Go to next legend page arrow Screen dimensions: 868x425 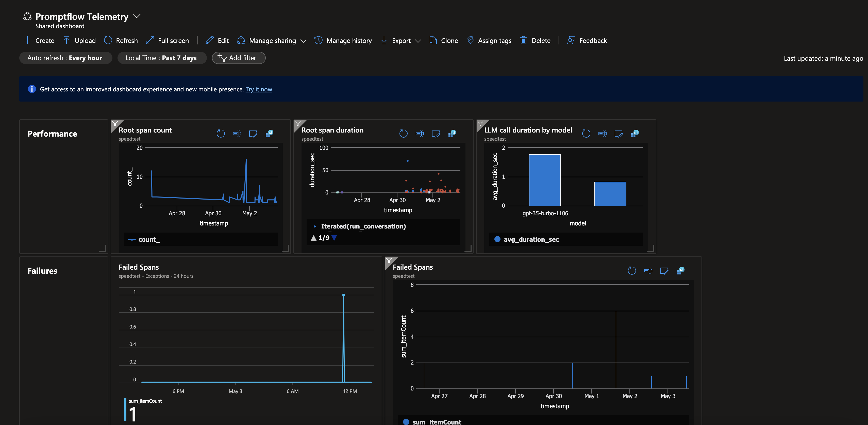coord(334,238)
